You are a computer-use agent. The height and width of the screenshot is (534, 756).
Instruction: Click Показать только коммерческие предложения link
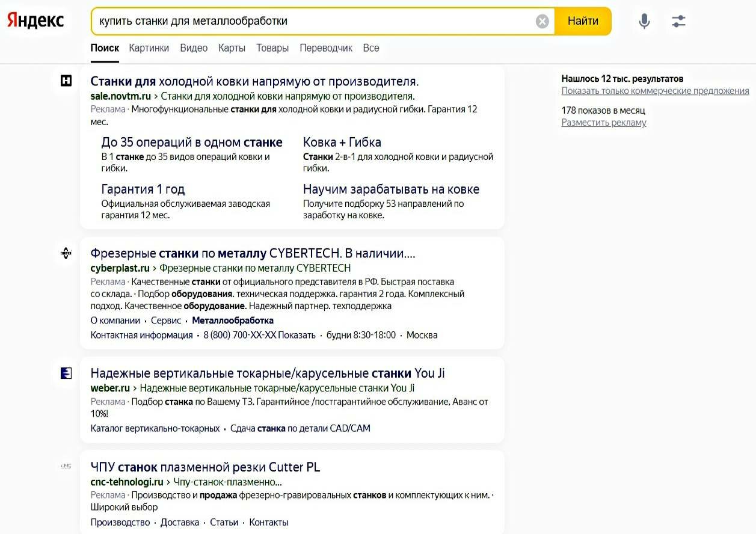(x=655, y=91)
